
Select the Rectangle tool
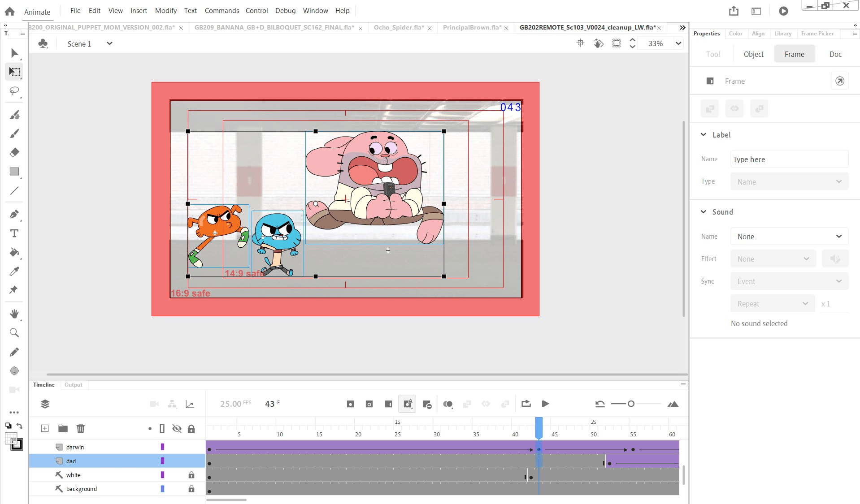coord(14,172)
